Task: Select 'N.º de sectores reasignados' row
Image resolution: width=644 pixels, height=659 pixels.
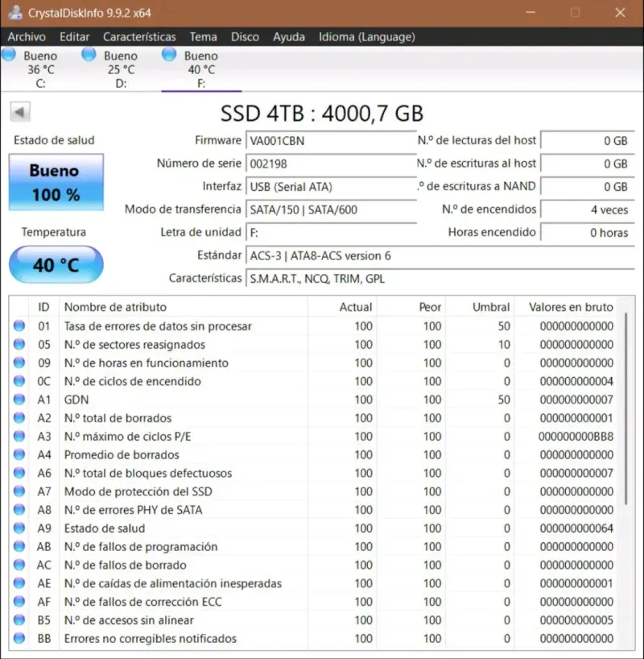Action: (x=314, y=345)
